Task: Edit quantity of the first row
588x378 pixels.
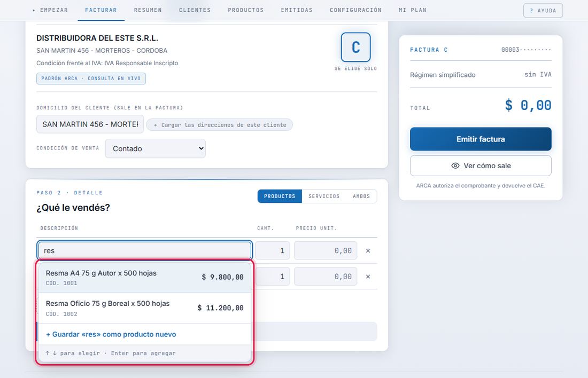Action: [273, 250]
